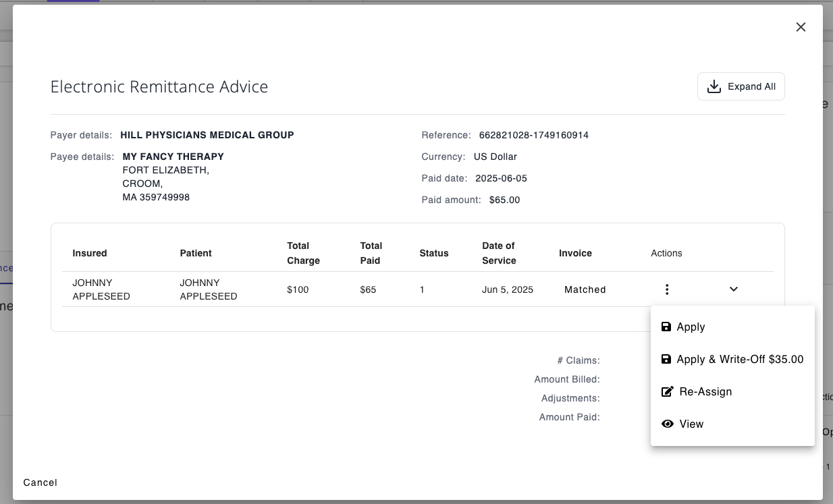Choose Apply from the actions menu
Image resolution: width=833 pixels, height=504 pixels.
(691, 327)
